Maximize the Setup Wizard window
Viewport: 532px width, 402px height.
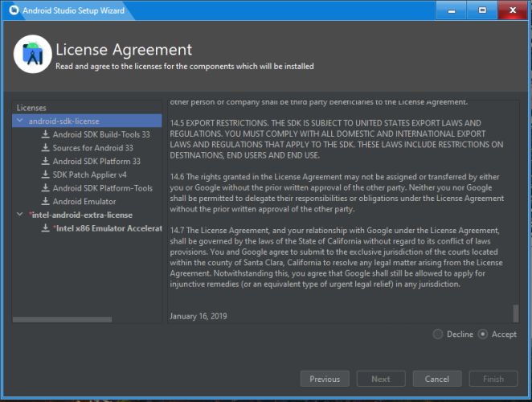(482, 10)
